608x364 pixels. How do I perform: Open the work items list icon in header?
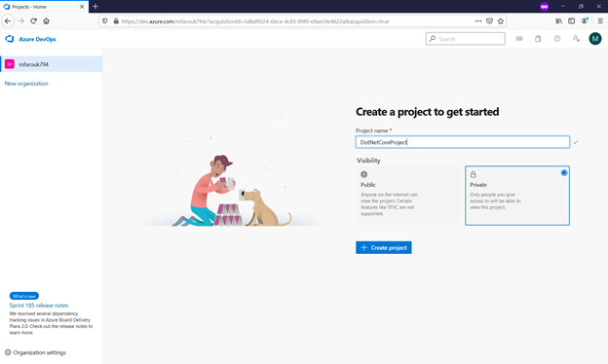[x=519, y=39]
